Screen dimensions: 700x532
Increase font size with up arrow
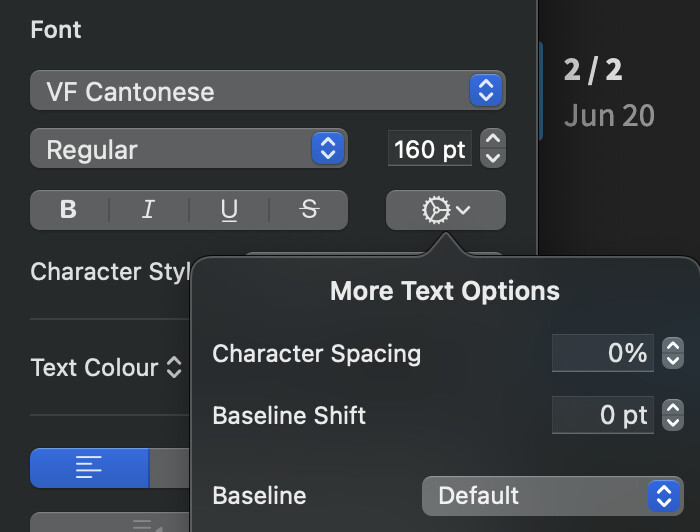492,140
